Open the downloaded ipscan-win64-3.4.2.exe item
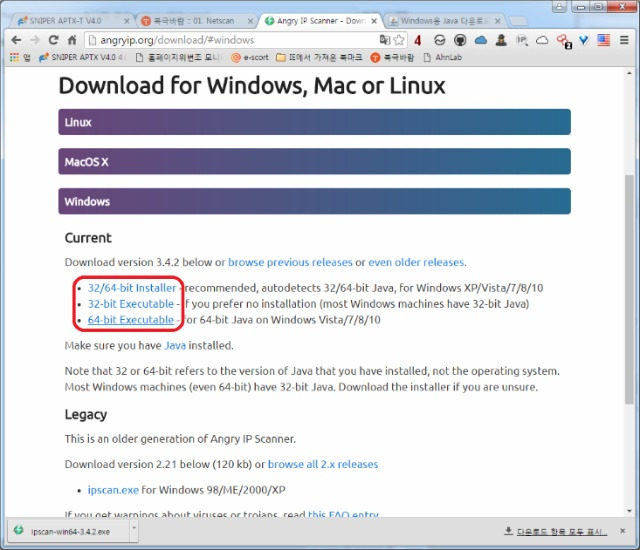This screenshot has height=550, width=640. click(x=69, y=531)
